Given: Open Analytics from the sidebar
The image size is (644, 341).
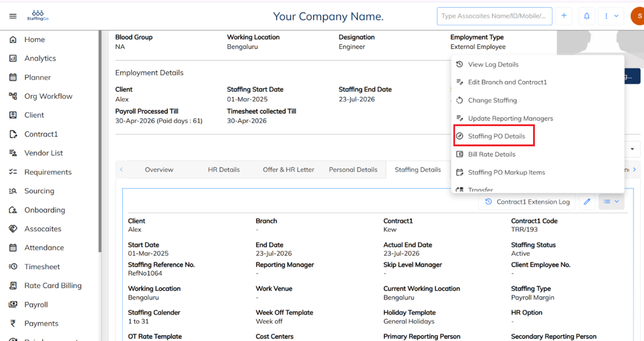Looking at the screenshot, I should (x=40, y=58).
